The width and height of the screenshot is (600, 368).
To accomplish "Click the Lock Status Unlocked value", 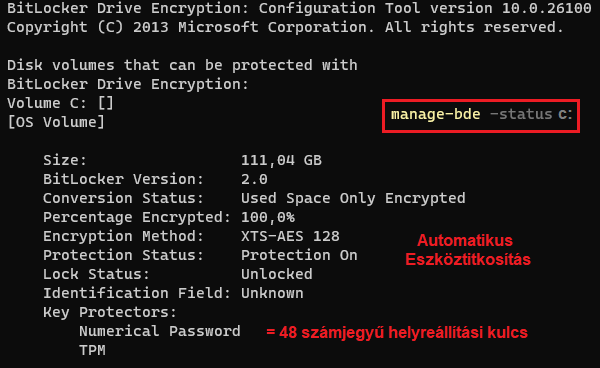I will point(277,274).
